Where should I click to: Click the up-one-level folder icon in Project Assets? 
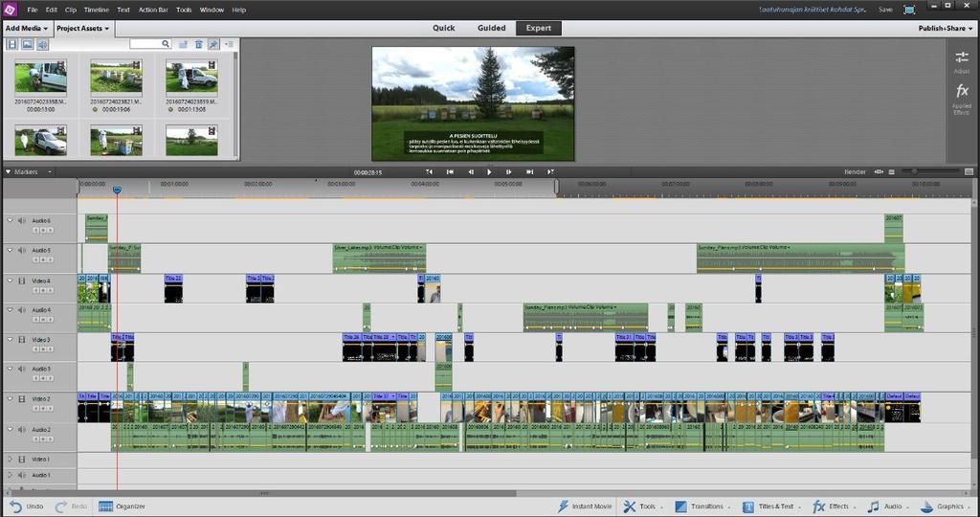(x=183, y=44)
